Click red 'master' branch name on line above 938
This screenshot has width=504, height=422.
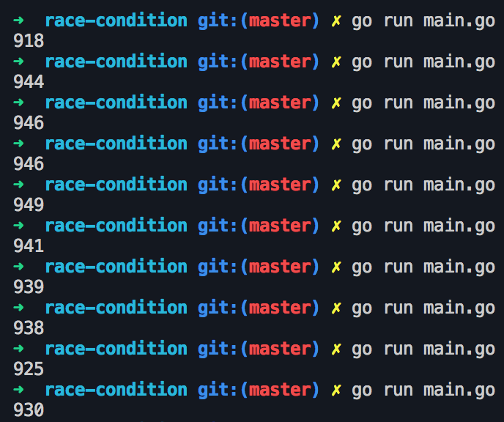coord(280,308)
